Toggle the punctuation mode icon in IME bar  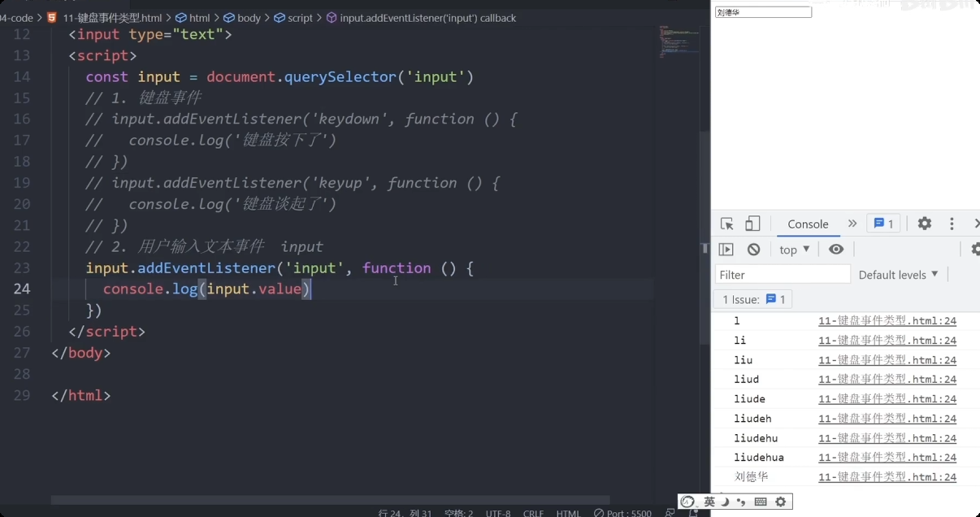pos(741,502)
